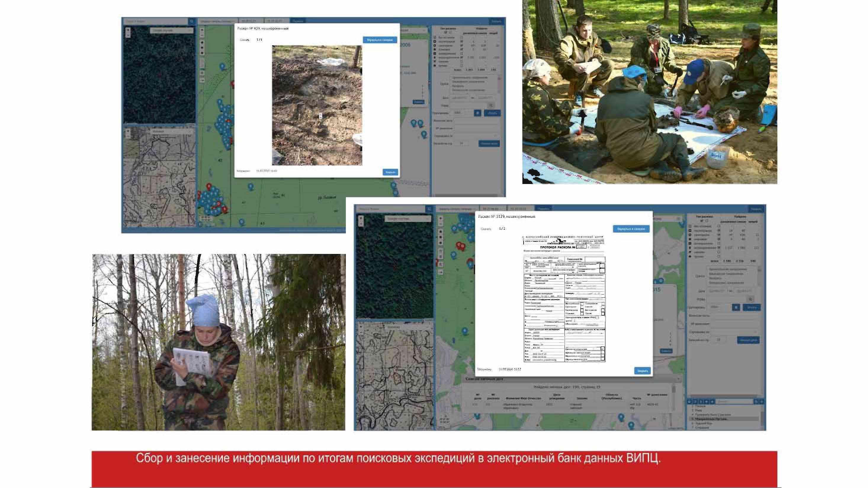Toggle the last dig-type checkbox in lower right panel
The image size is (868, 488).
coord(719,257)
